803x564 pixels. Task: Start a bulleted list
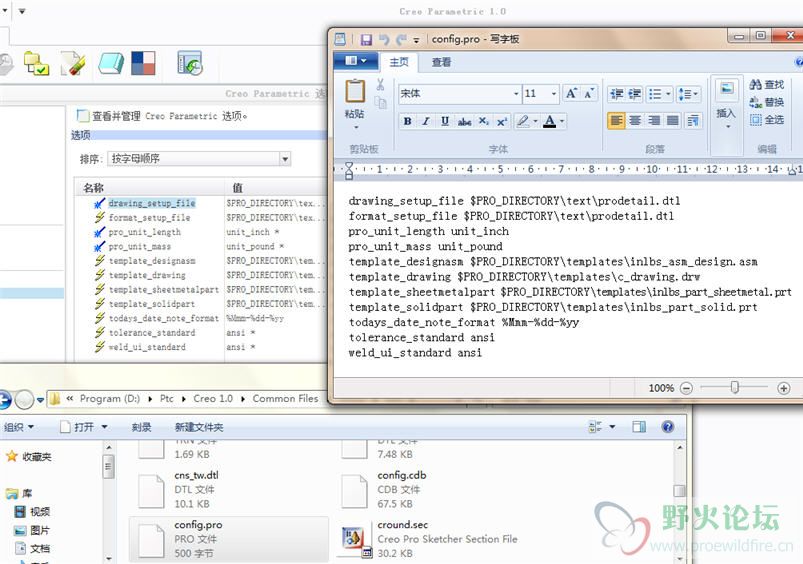click(x=655, y=94)
